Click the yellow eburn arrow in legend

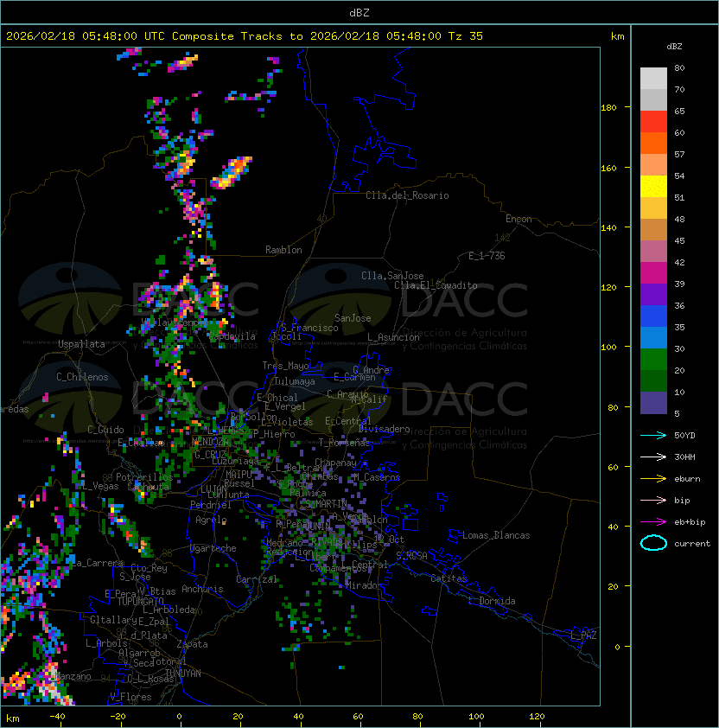(x=653, y=479)
